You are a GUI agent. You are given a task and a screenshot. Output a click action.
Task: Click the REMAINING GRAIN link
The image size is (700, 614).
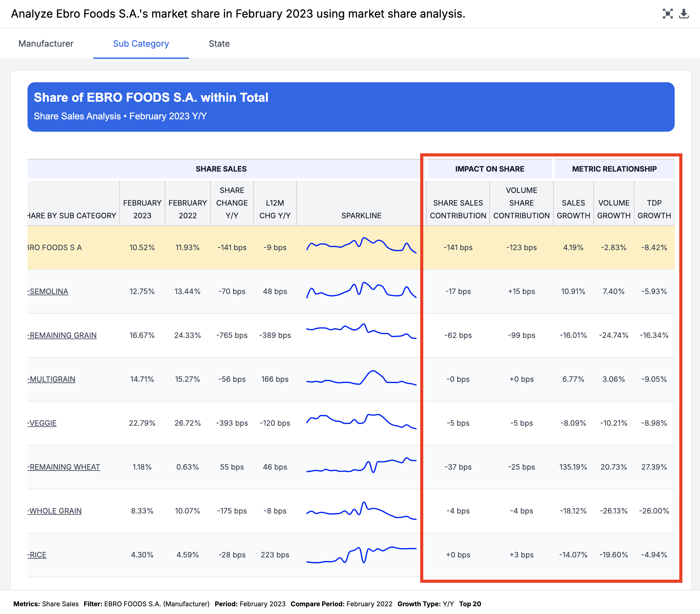point(63,335)
